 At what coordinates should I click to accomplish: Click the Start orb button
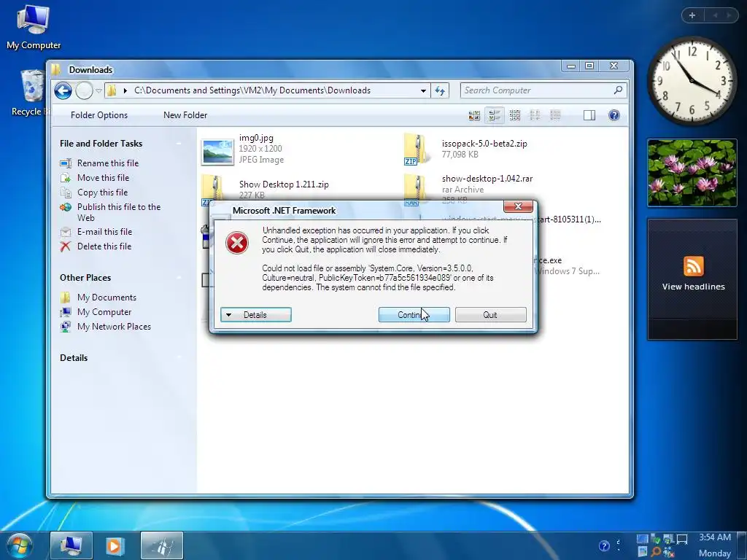(x=20, y=545)
